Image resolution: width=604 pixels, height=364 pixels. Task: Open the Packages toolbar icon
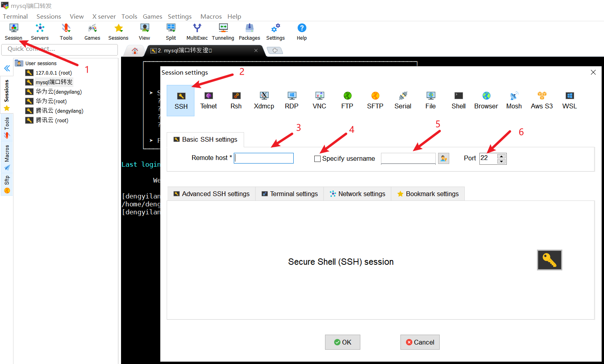click(x=249, y=32)
